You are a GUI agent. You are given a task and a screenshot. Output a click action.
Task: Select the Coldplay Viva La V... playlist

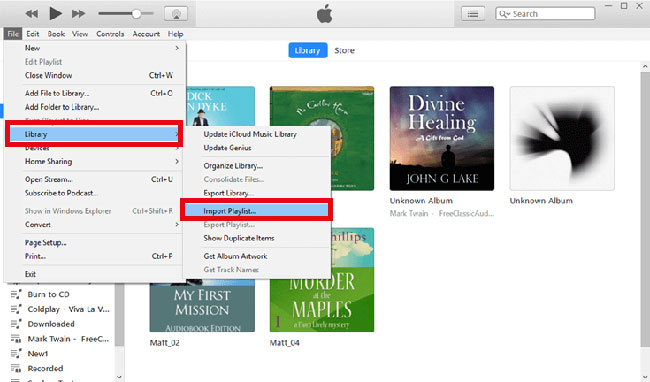pyautogui.click(x=68, y=309)
